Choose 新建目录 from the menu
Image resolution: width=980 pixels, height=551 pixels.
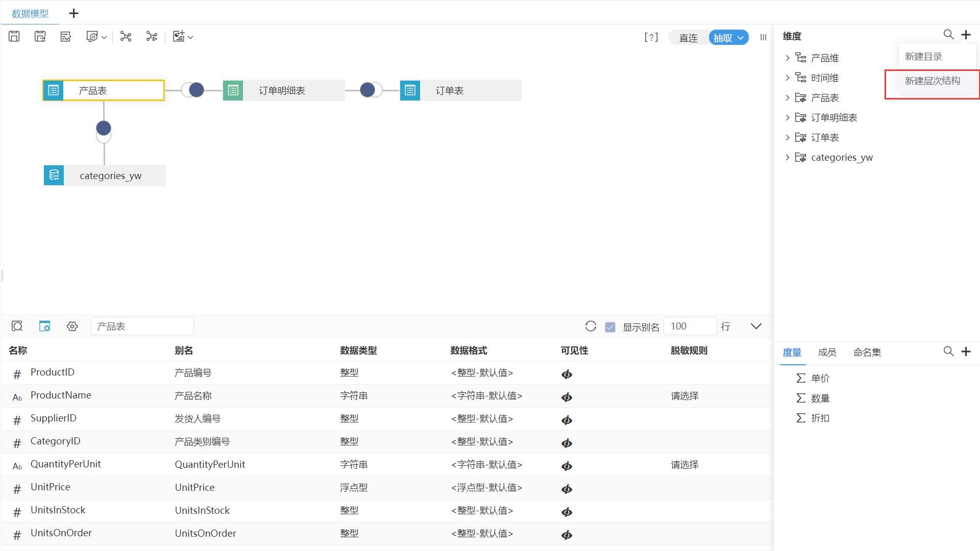tap(924, 56)
